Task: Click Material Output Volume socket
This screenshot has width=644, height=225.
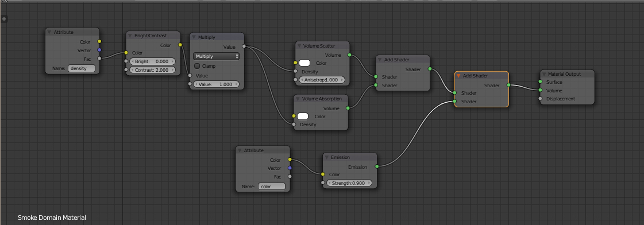Action: pyautogui.click(x=541, y=90)
